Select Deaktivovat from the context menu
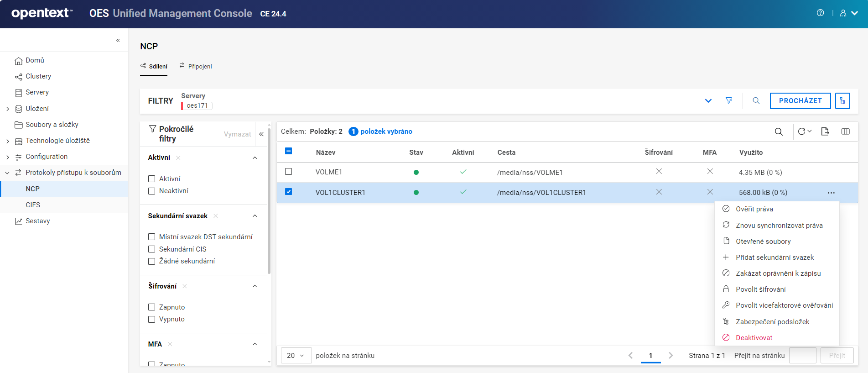Viewport: 868px width, 373px height. [754, 338]
